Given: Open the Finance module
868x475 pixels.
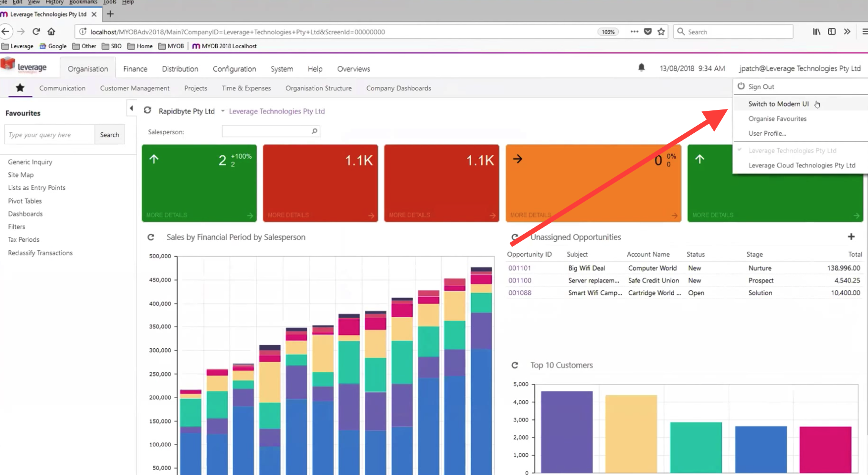Looking at the screenshot, I should 135,69.
